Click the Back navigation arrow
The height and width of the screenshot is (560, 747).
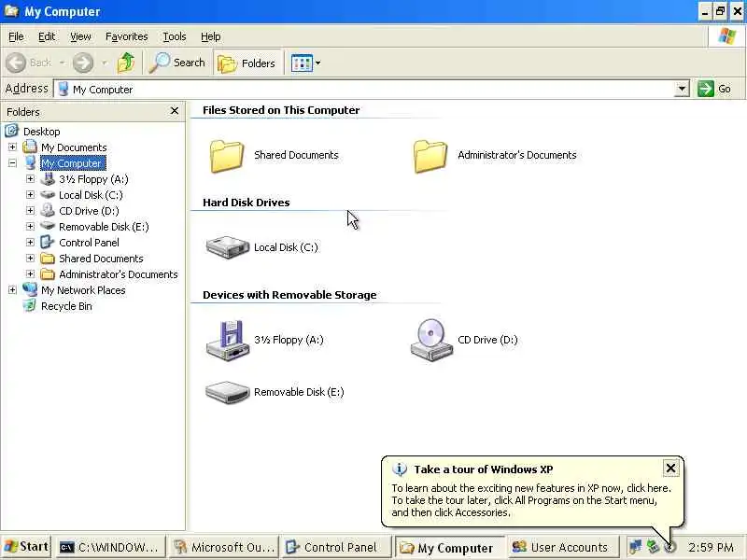coord(17,63)
